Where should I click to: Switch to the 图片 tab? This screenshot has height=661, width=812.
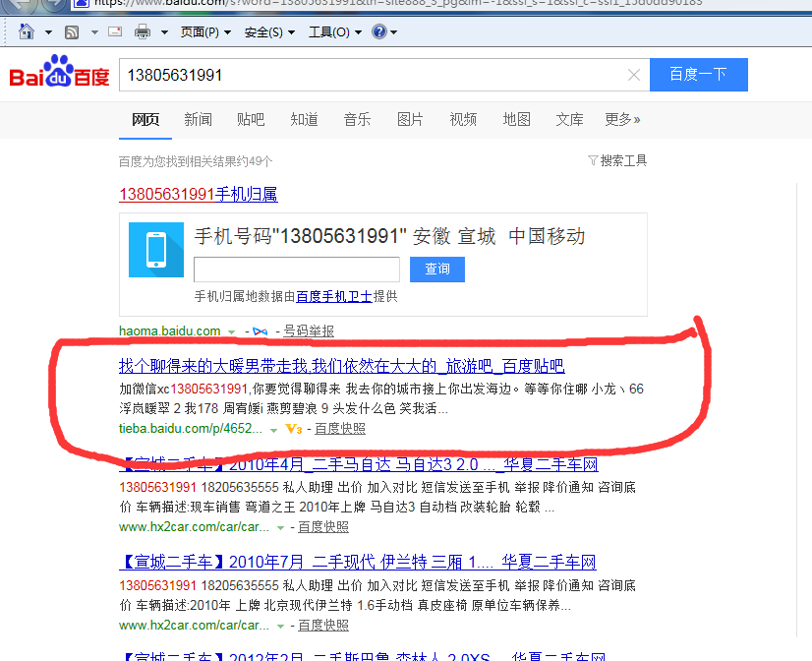[410, 120]
